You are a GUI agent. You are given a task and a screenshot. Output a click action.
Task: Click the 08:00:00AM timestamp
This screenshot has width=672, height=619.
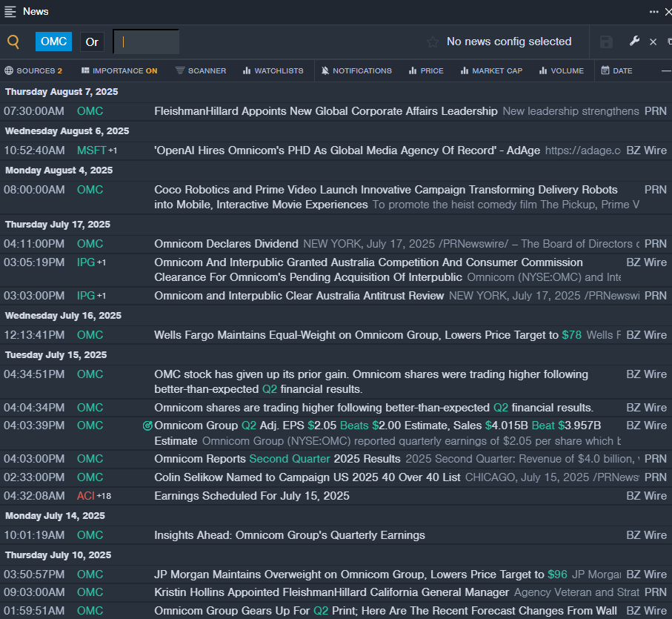(34, 190)
